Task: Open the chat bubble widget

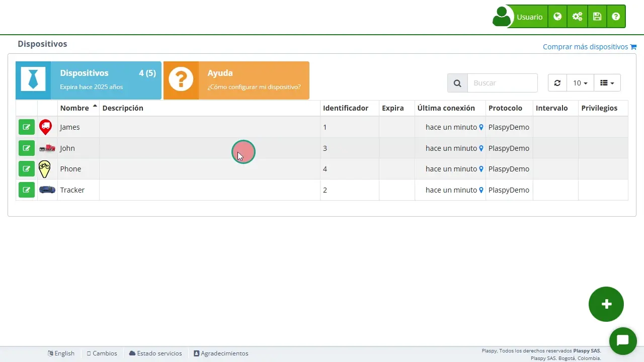Action: click(623, 341)
